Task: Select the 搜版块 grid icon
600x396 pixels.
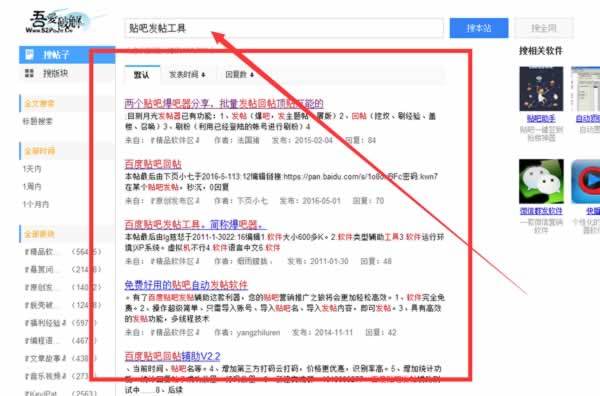Action: 29,73
